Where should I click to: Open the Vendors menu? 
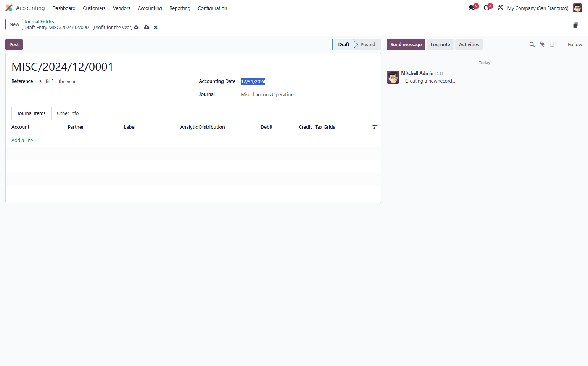(122, 8)
